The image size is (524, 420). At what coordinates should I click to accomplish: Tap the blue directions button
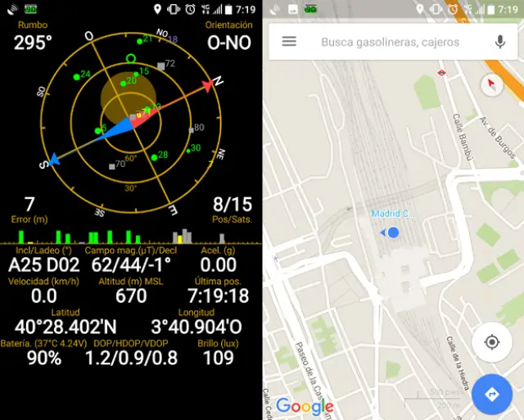tap(491, 394)
